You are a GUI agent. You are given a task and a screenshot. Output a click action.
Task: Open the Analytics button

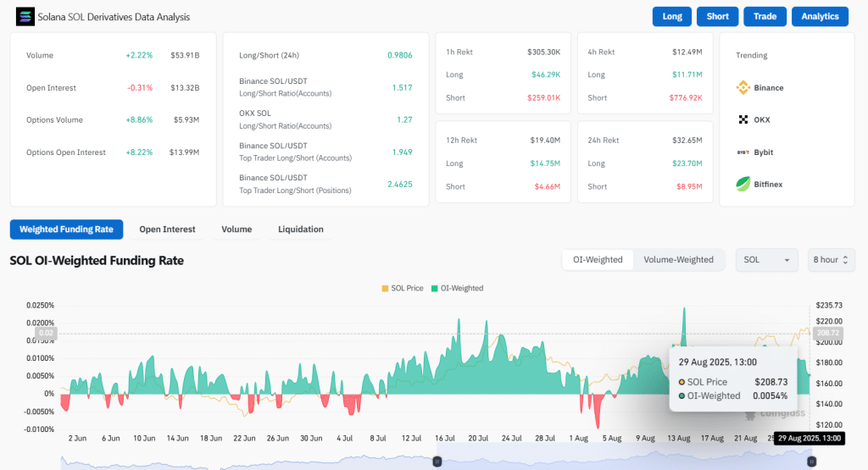coord(819,16)
